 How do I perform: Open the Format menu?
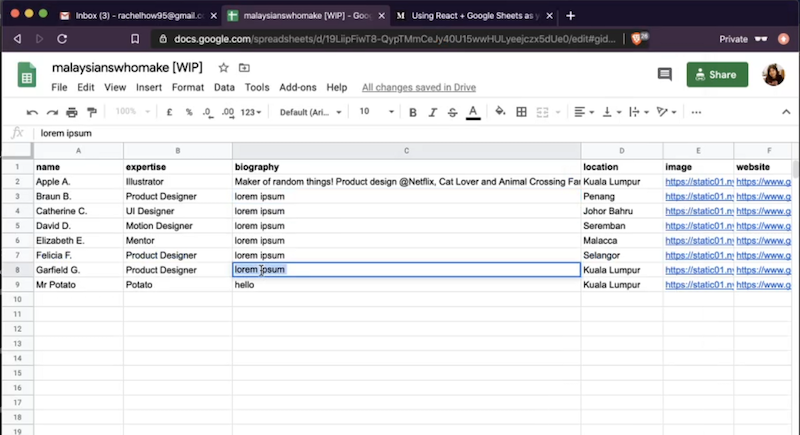click(x=188, y=87)
